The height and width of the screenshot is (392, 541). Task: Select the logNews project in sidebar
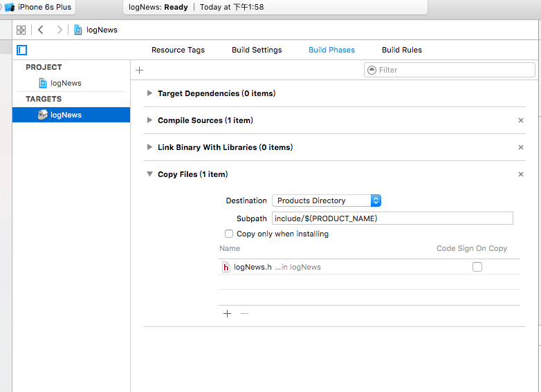tap(66, 83)
